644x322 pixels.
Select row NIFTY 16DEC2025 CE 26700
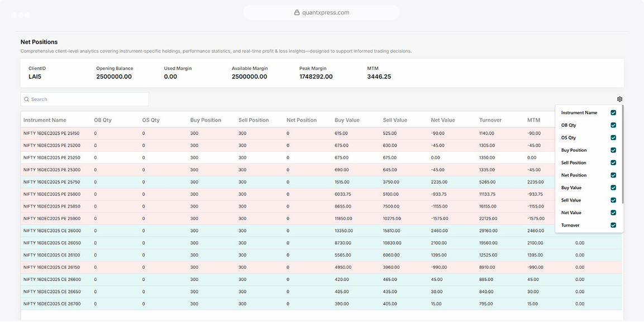click(x=321, y=304)
